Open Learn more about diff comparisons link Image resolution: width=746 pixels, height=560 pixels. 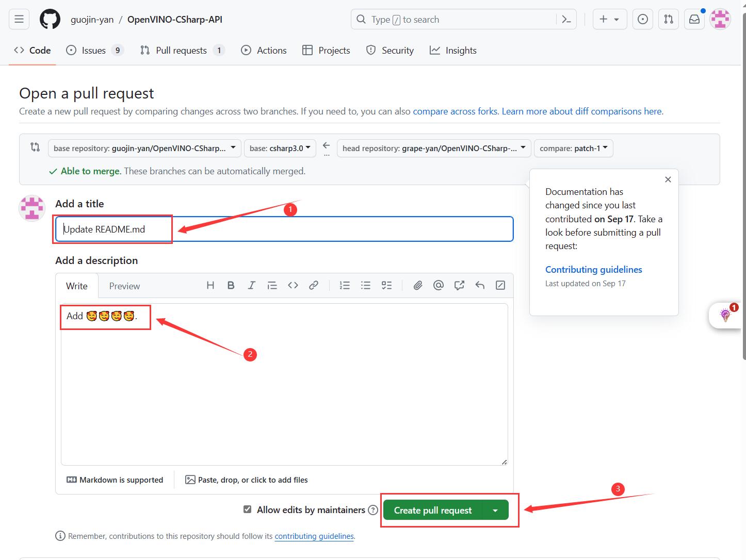click(x=582, y=111)
